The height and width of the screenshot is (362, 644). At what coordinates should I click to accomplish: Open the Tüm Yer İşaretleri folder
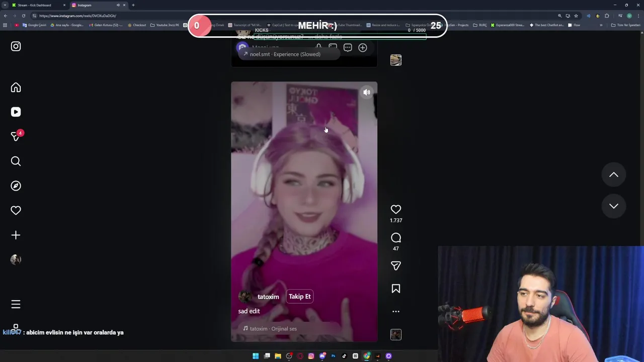pyautogui.click(x=626, y=25)
